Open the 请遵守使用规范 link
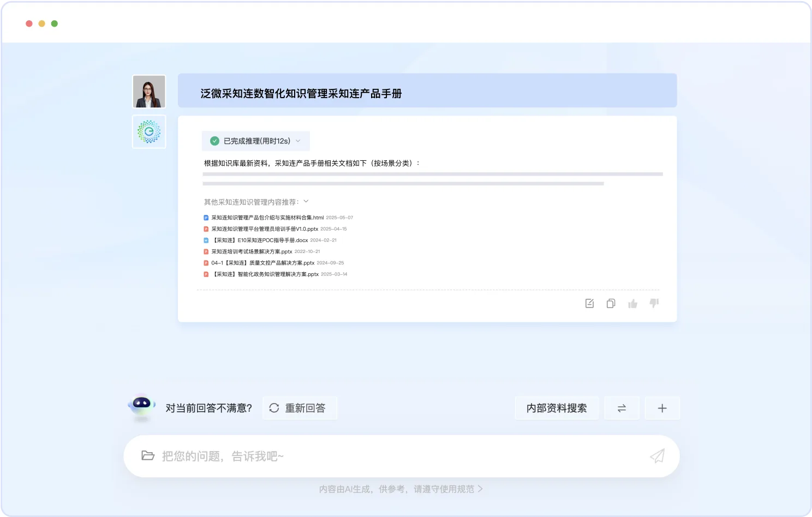This screenshot has height=517, width=812. pos(448,489)
